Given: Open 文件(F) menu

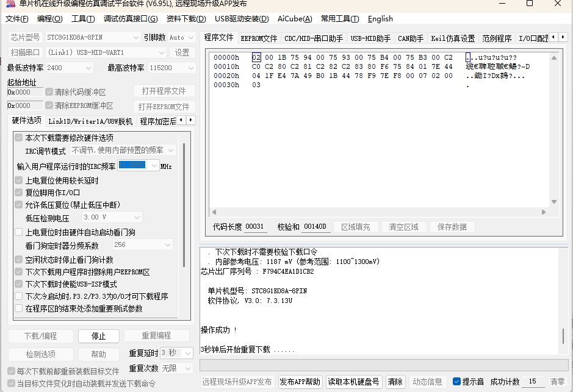Looking at the screenshot, I should [17, 19].
